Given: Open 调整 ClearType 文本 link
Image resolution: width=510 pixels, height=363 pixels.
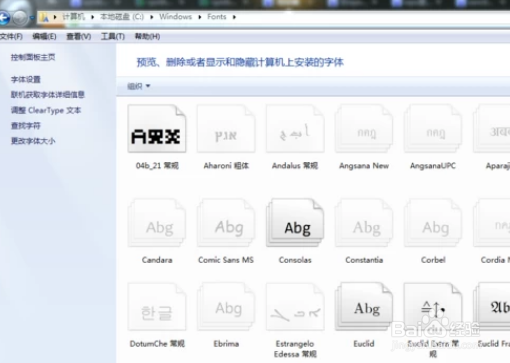Looking at the screenshot, I should 46,110.
